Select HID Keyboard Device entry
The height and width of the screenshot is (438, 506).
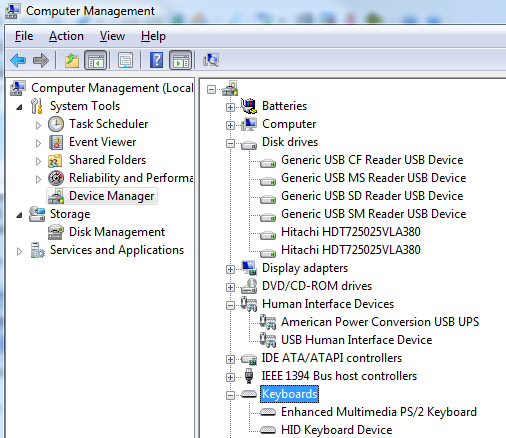click(336, 430)
